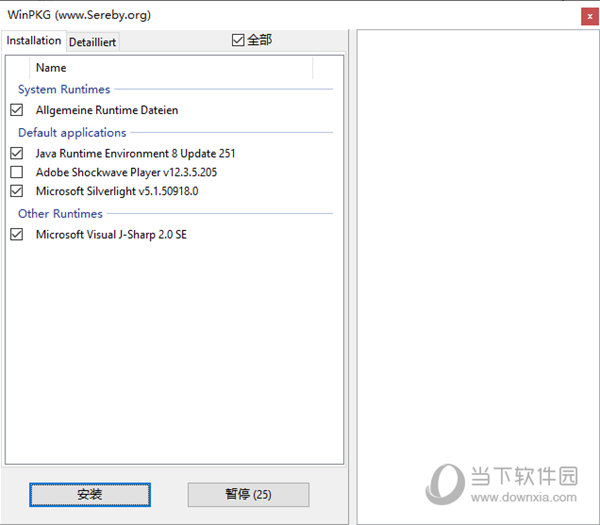Click the 暂停 (25) pause button
The height and width of the screenshot is (525, 600).
click(x=248, y=494)
